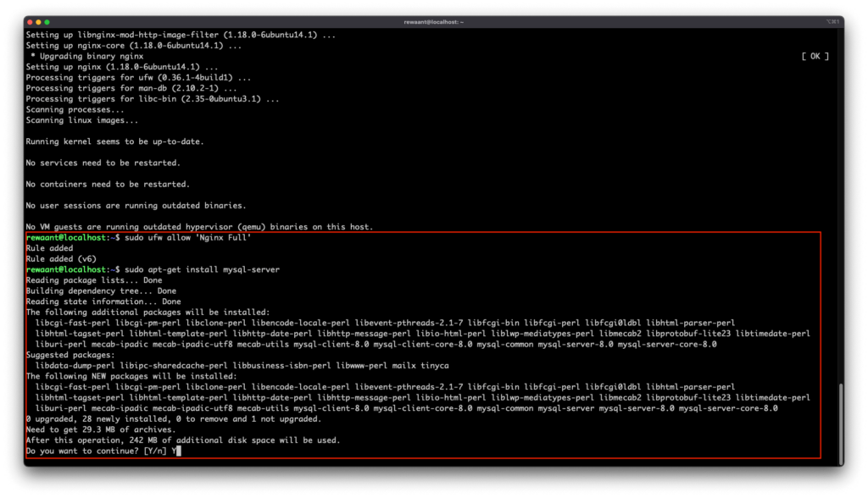868x498 pixels.
Task: Click 'Running kernel seems to be up-to-date' line
Action: pyautogui.click(x=114, y=141)
